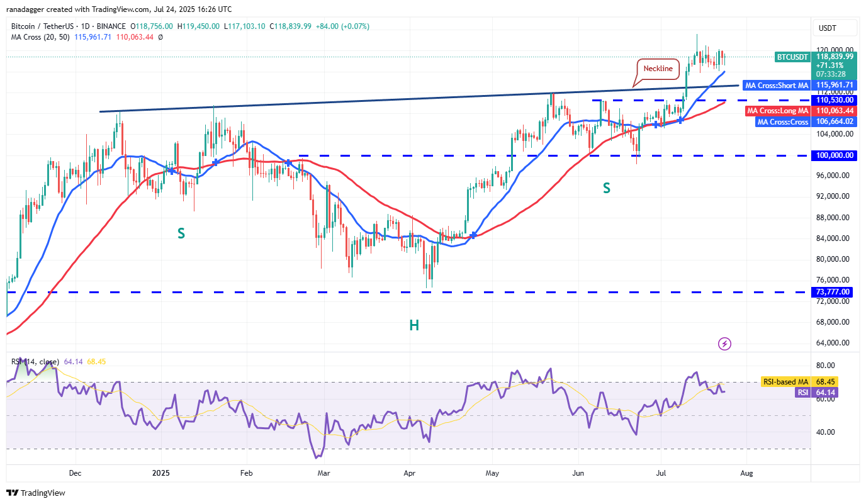Click the MA Cross:Long MA red value tag
Screen dimensions: 866x504
(777, 110)
